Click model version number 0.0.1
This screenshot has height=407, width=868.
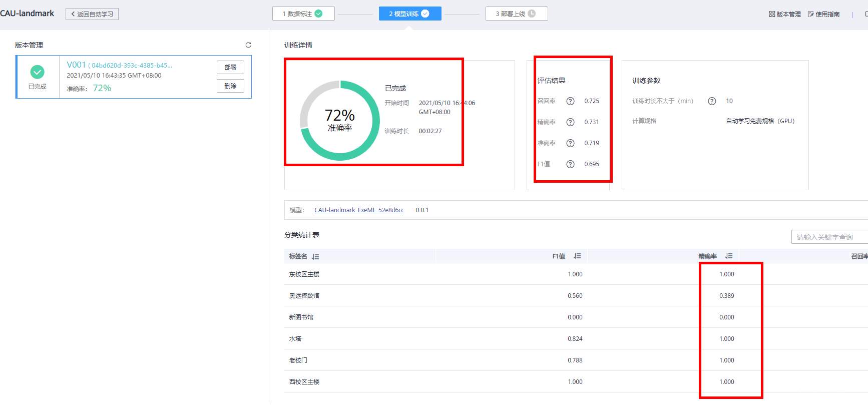[x=422, y=210]
